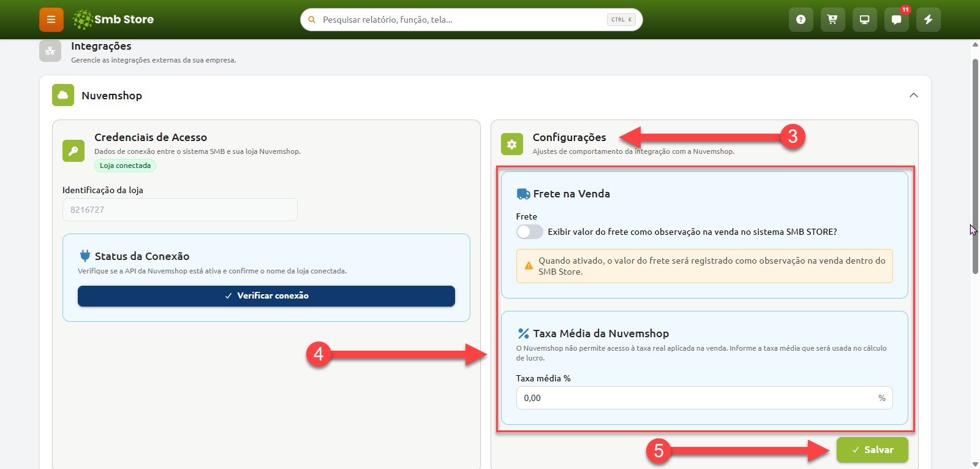Screen dimensions: 980x469
Task: Click the Status da Conexão plug icon
Action: pos(85,256)
